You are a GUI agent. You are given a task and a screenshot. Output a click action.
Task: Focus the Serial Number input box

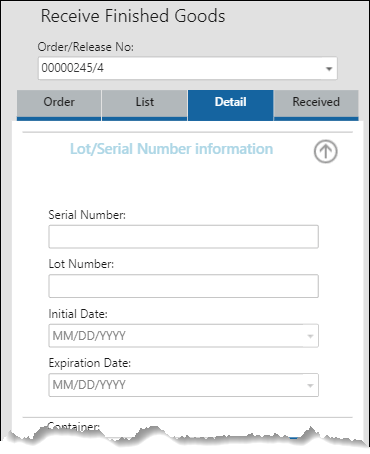point(184,237)
